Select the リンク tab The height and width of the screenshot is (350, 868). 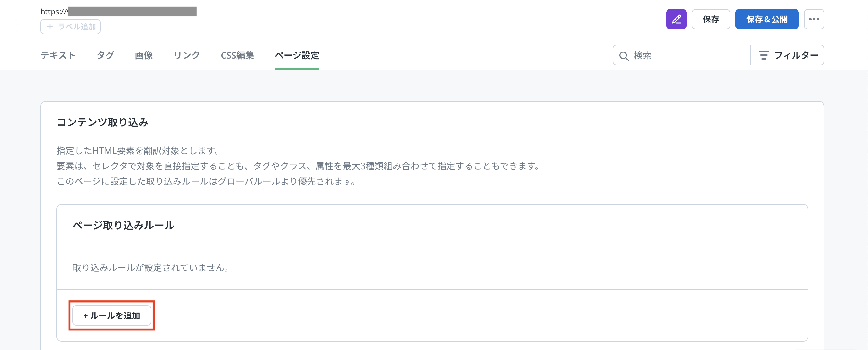[187, 55]
